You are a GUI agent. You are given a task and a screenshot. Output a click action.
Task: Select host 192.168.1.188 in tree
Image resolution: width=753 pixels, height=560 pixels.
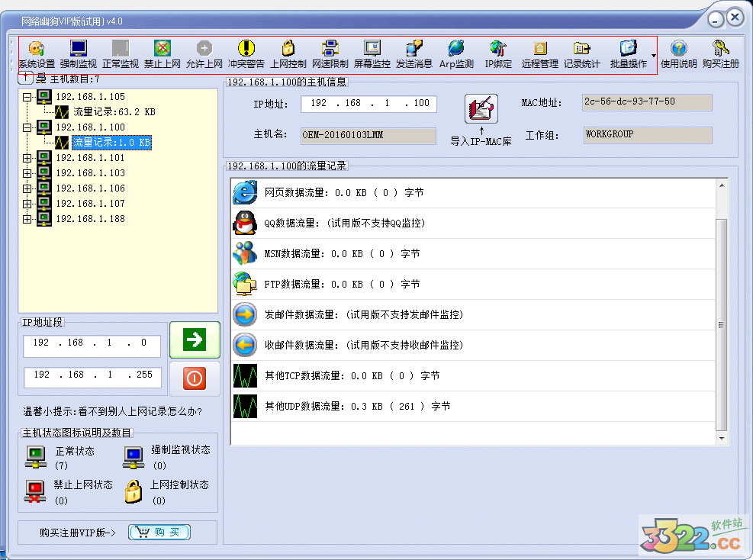pyautogui.click(x=90, y=219)
